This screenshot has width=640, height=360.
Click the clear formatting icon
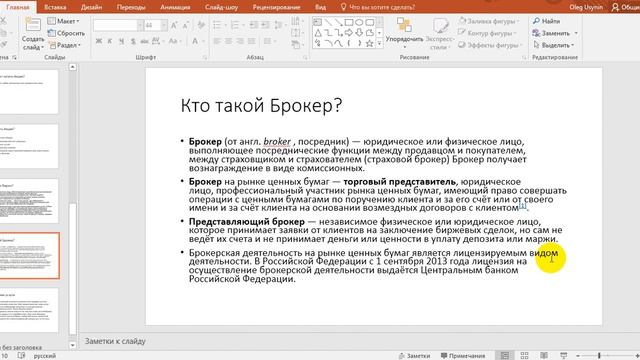coord(201,25)
